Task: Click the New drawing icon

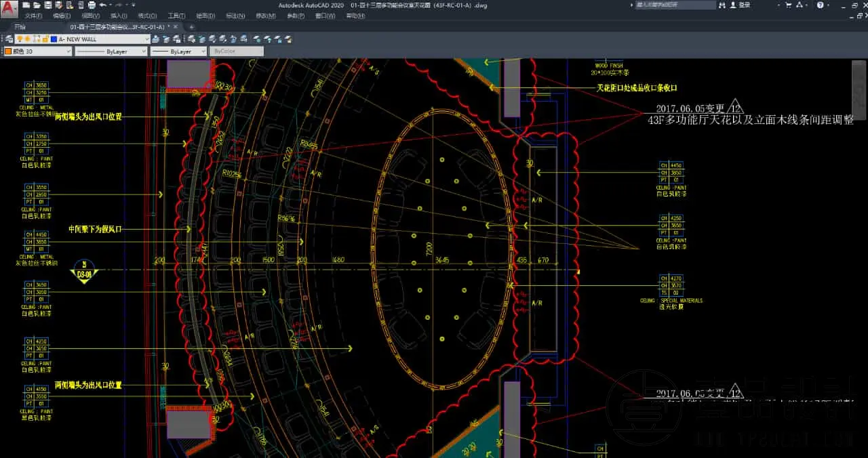Action: [x=26, y=5]
